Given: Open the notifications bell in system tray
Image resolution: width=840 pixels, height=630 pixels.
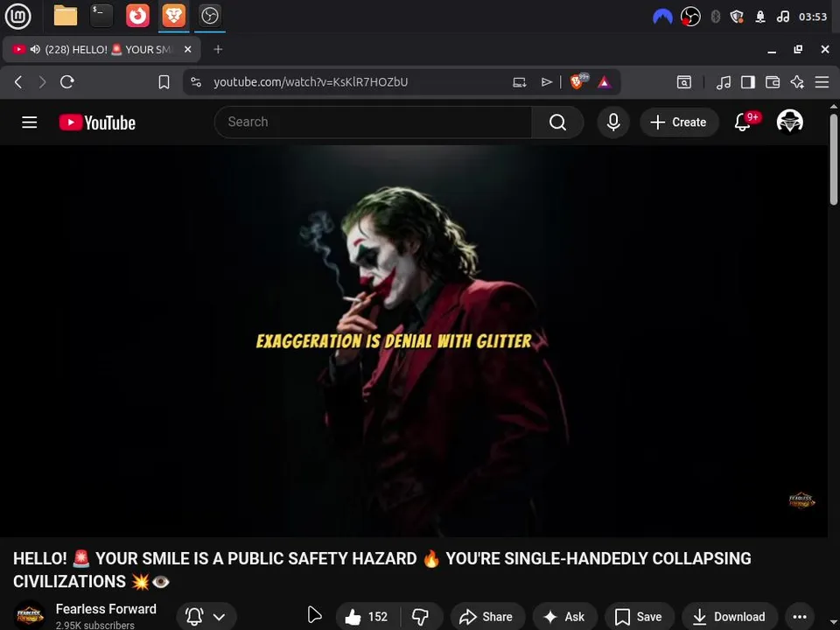Looking at the screenshot, I should coord(760,17).
